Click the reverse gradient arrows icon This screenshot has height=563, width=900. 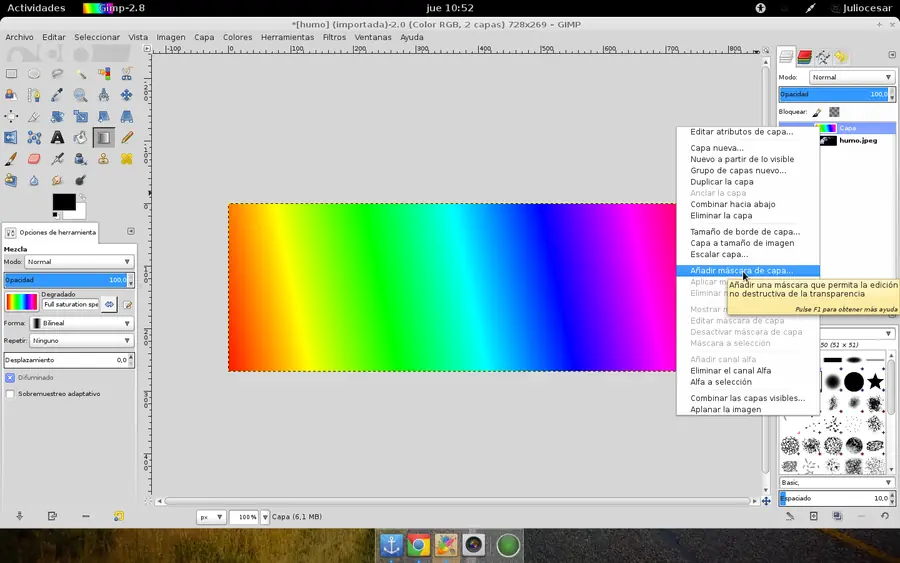[x=110, y=304]
